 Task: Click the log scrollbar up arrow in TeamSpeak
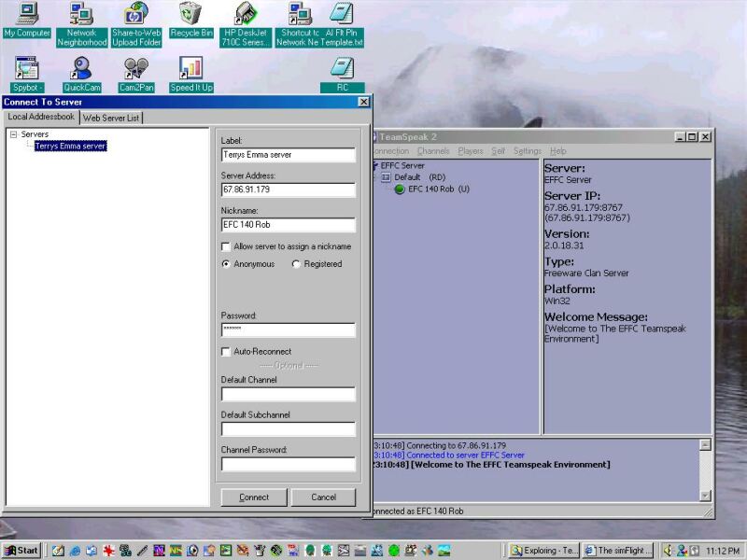(x=705, y=445)
